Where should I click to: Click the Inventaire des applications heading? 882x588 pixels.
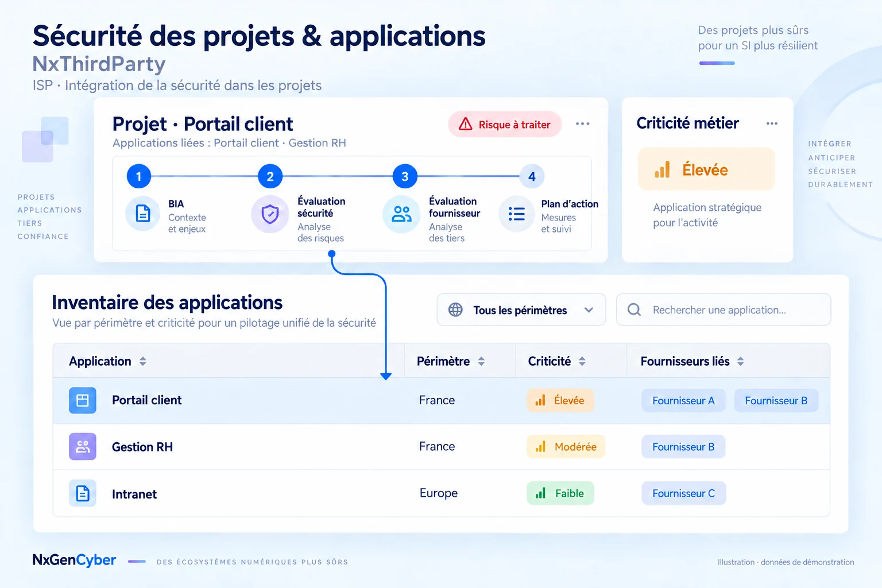167,302
